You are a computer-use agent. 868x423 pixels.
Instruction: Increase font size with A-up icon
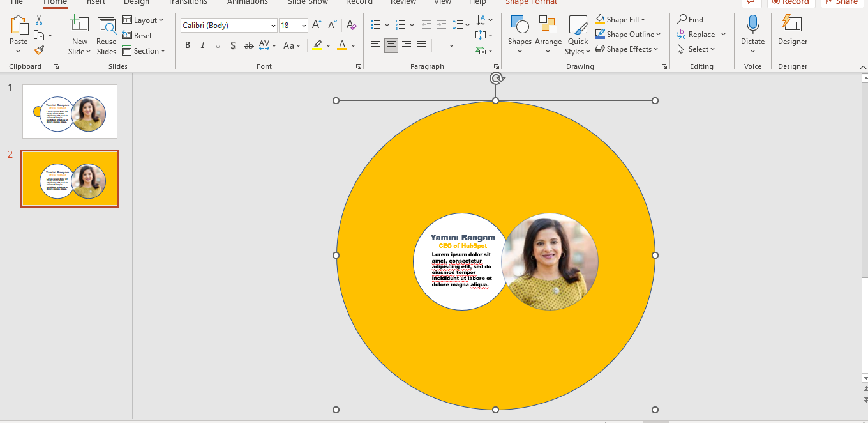(x=317, y=26)
